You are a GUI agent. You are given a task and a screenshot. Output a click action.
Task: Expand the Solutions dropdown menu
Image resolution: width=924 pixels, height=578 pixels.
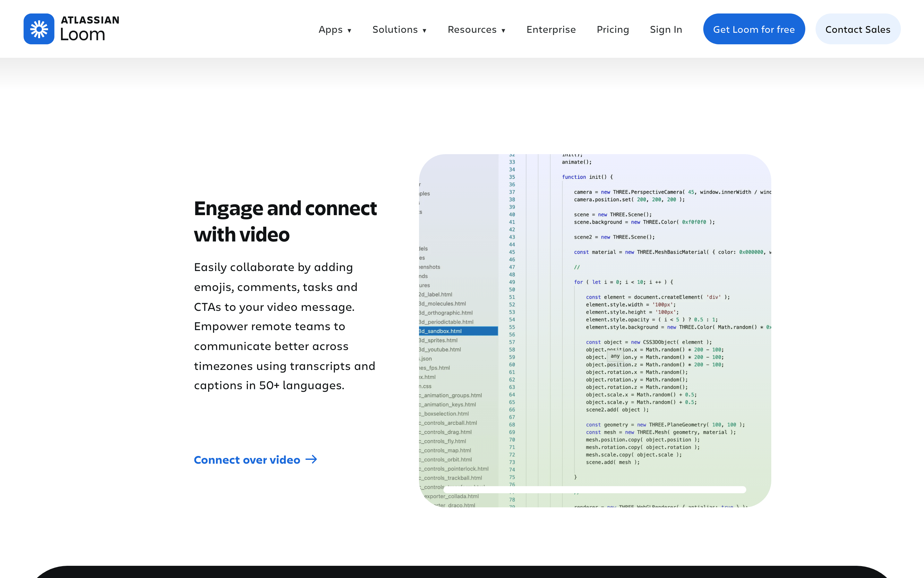click(399, 30)
